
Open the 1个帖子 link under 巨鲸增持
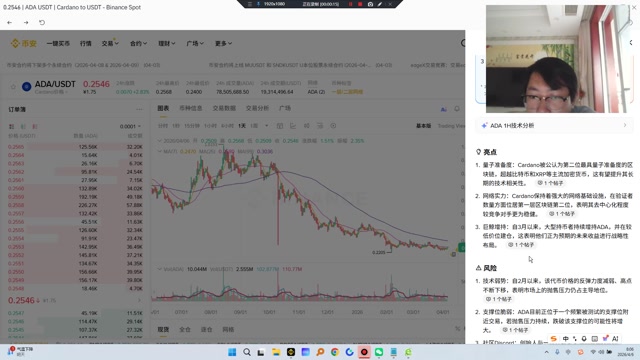coord(521,245)
